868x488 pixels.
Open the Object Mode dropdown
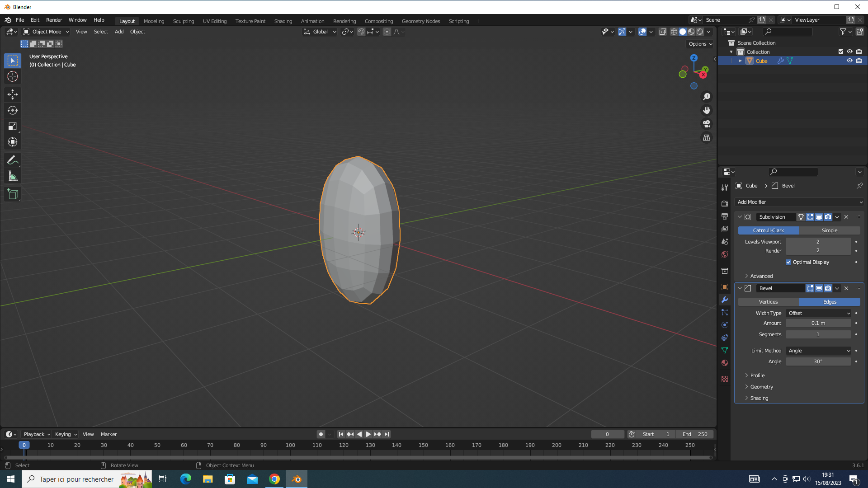click(x=46, y=32)
